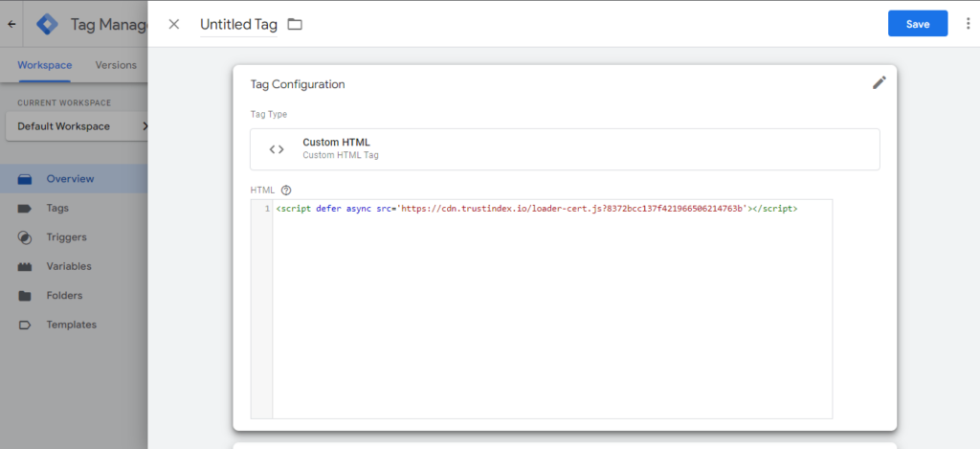Open Overview in the sidebar
The width and height of the screenshot is (980, 449).
[x=70, y=179]
